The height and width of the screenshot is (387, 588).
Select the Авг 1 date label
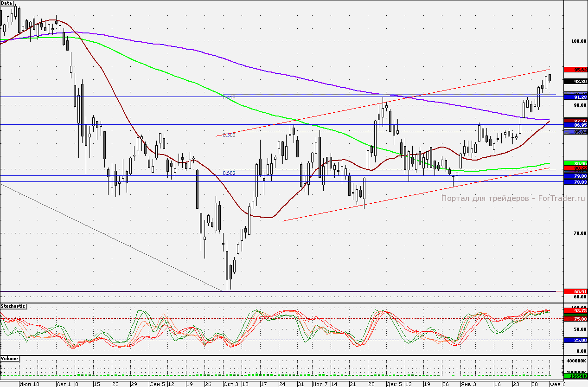(64, 384)
